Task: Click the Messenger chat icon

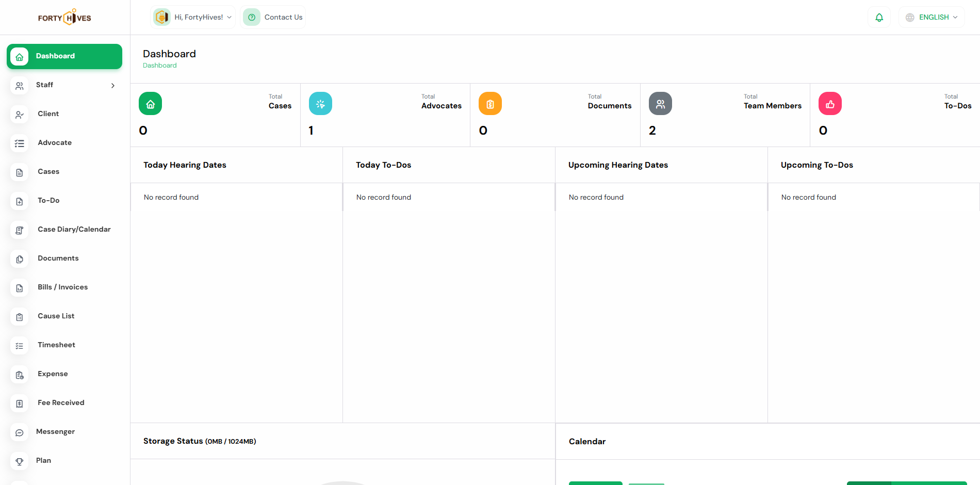Action: pos(20,432)
